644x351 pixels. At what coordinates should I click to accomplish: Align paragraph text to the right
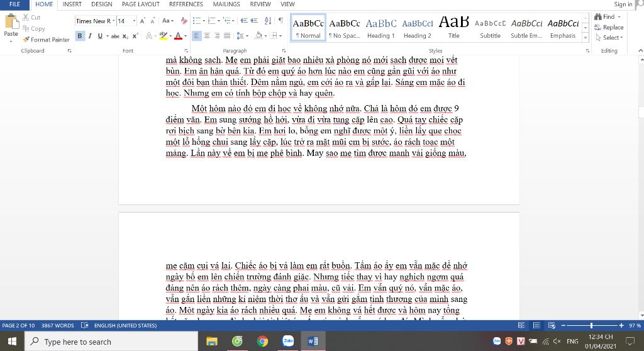point(217,36)
